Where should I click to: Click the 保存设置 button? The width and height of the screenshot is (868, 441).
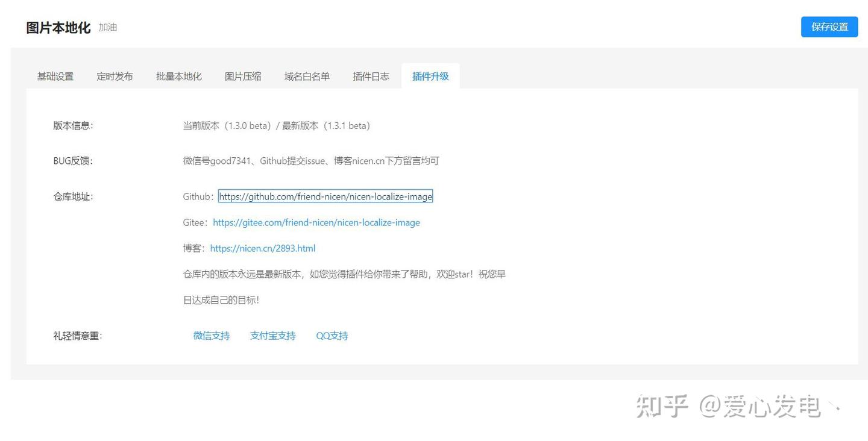(x=829, y=27)
